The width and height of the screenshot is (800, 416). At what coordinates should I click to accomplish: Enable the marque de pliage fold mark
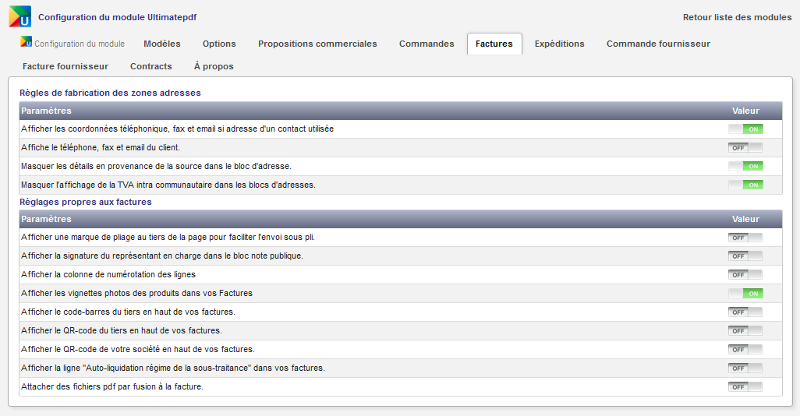click(x=745, y=237)
